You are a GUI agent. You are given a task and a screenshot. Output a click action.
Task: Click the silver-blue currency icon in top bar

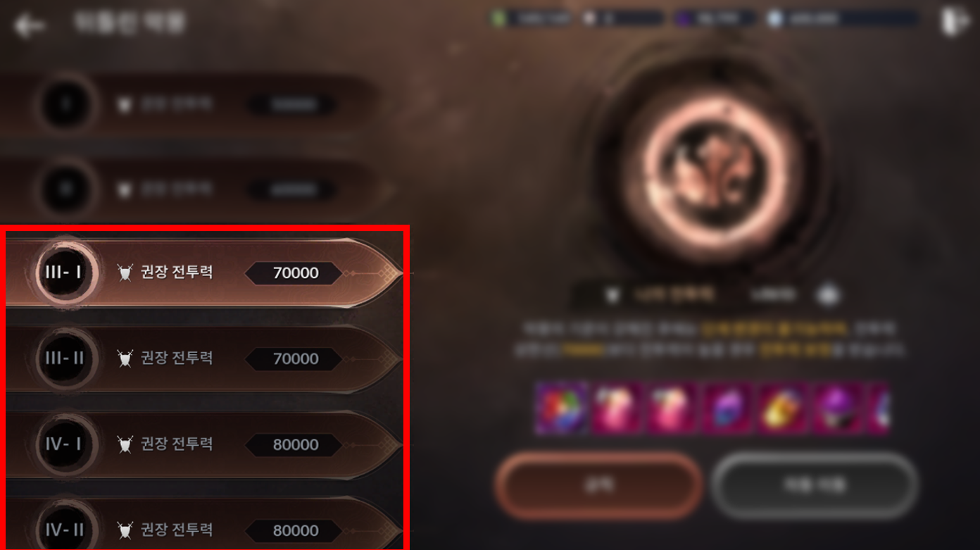pos(775,19)
